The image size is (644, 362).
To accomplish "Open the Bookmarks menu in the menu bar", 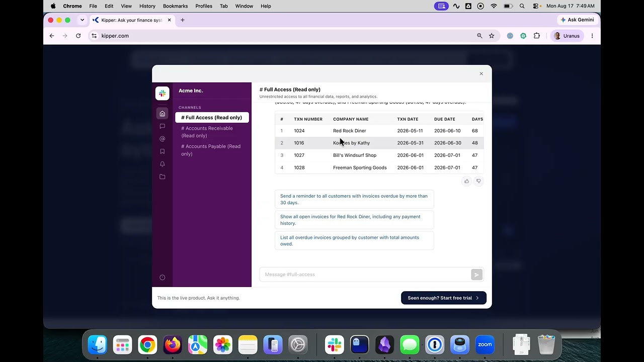I will (175, 6).
